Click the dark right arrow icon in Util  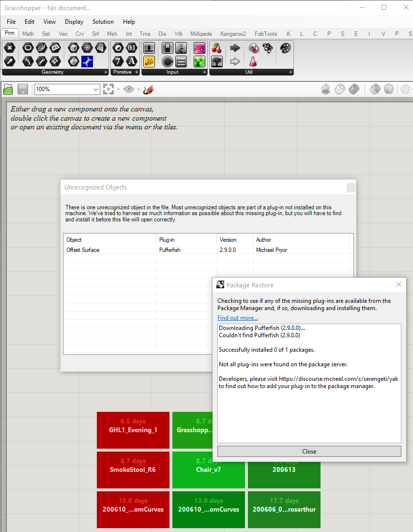point(235,48)
